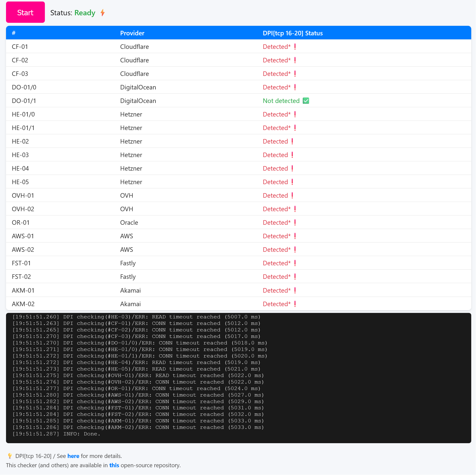476x475 pixels.
Task: Click the exclamation icon in the HE-03 row
Action: pos(292,155)
